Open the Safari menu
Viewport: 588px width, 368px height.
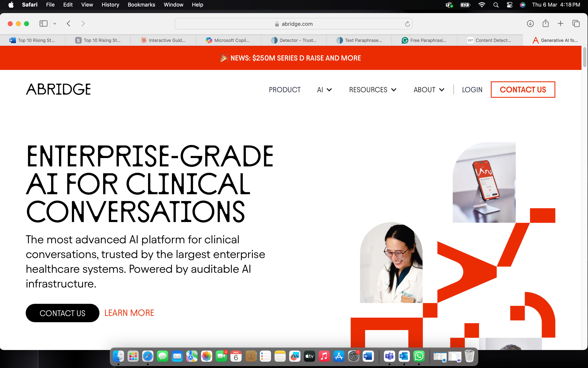pos(30,5)
